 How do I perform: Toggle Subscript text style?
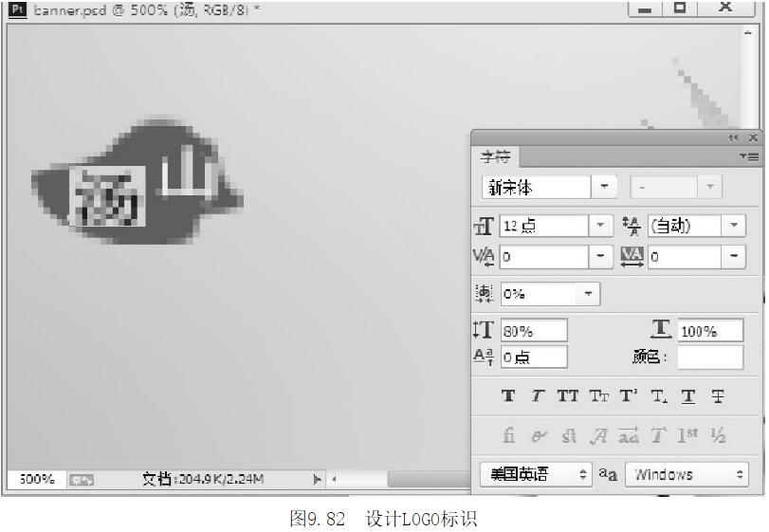point(659,396)
